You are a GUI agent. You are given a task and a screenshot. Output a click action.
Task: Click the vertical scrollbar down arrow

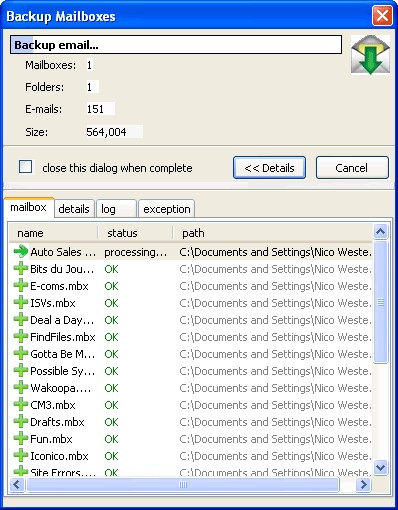[x=380, y=467]
